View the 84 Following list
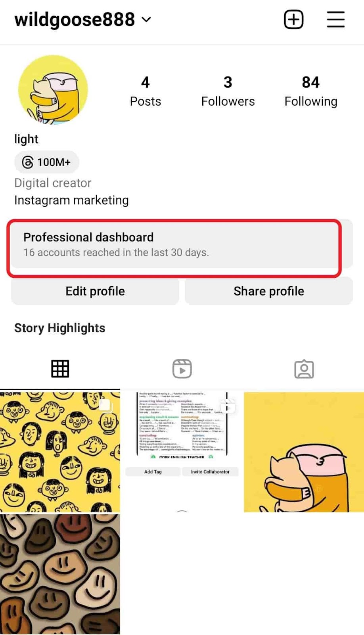The image size is (364, 635). coord(311,91)
